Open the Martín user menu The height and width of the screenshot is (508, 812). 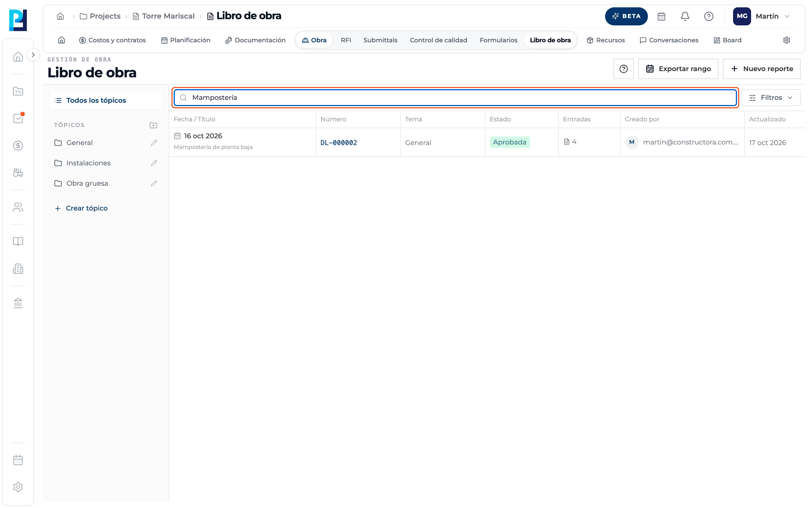(762, 16)
